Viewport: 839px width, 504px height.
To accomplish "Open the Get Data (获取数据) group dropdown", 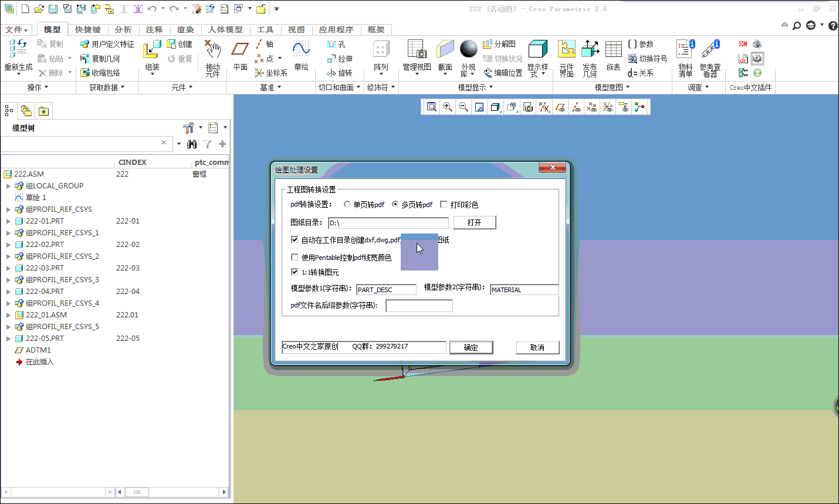I will (107, 87).
